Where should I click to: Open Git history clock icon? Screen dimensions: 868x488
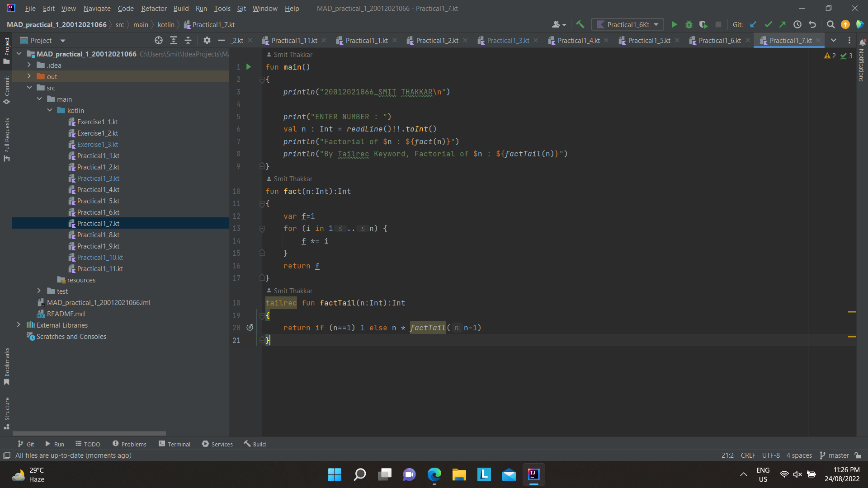(797, 25)
